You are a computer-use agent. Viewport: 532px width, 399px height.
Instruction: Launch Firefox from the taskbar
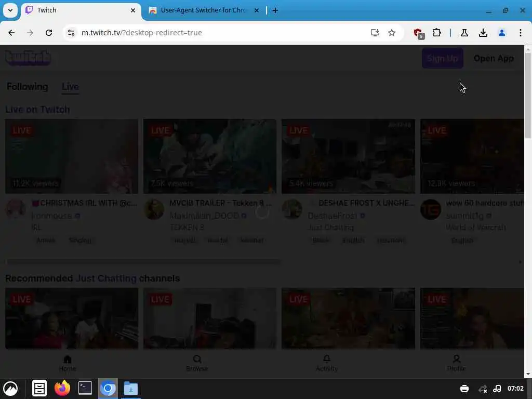(x=62, y=389)
